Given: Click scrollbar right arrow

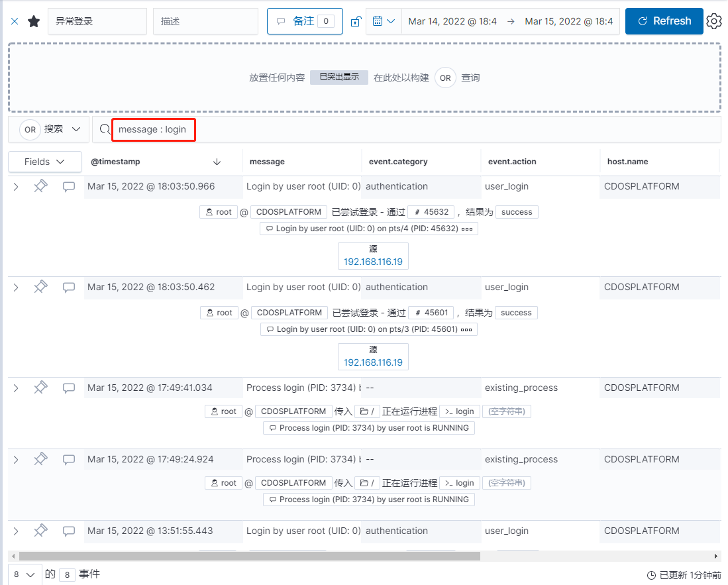Looking at the screenshot, I should [716, 557].
